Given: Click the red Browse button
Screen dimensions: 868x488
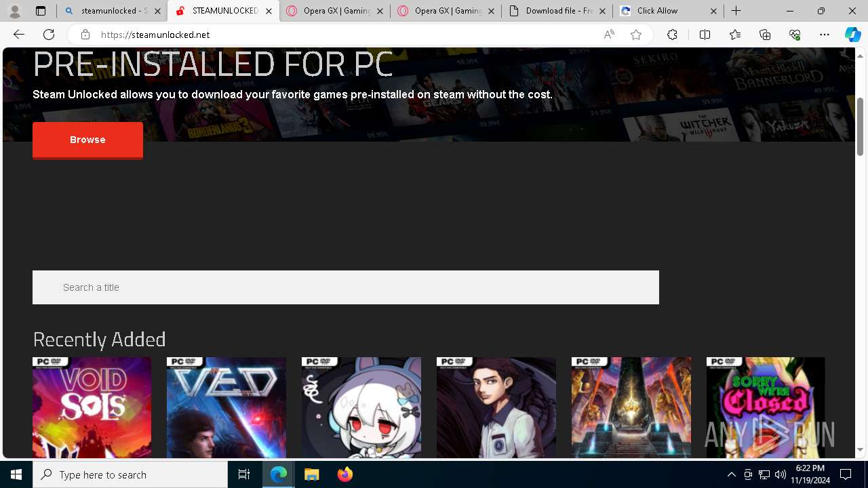Looking at the screenshot, I should [87, 140].
